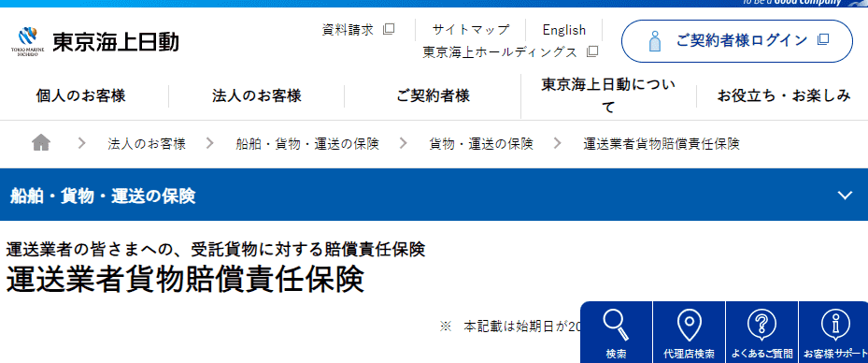
Task: Open the ご契約者様 menu
Action: click(433, 95)
